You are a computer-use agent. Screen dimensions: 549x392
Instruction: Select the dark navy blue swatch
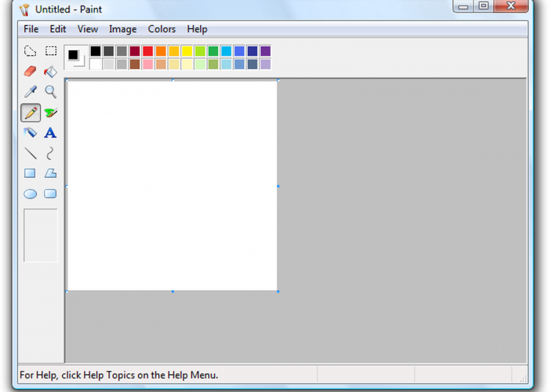point(253,51)
